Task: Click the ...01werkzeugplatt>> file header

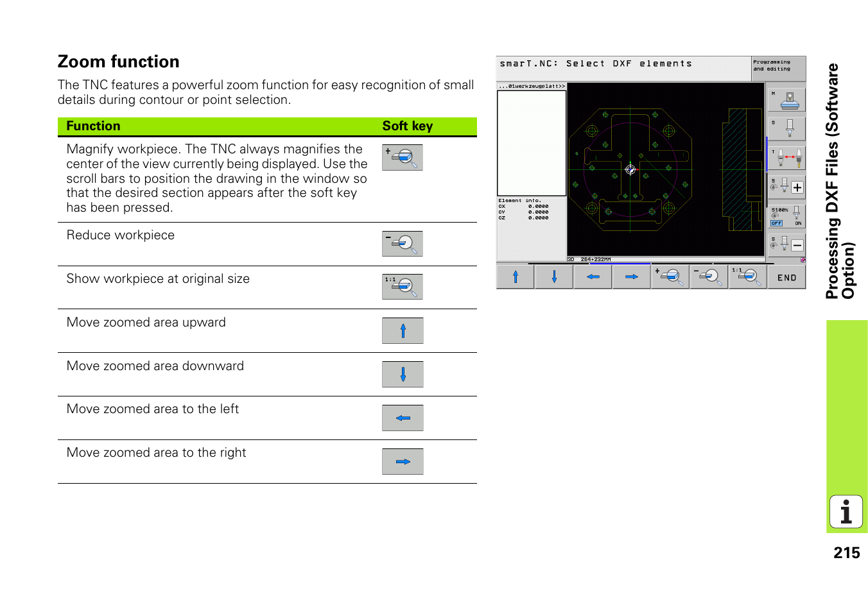Action: coord(532,86)
